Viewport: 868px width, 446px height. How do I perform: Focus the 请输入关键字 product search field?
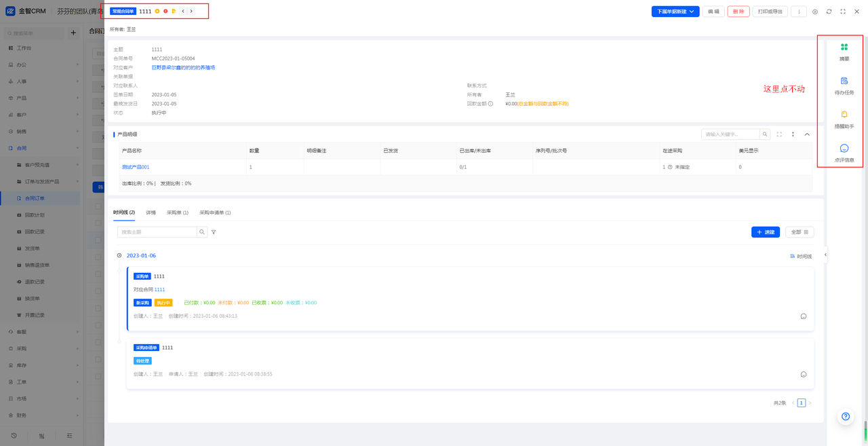click(x=731, y=134)
